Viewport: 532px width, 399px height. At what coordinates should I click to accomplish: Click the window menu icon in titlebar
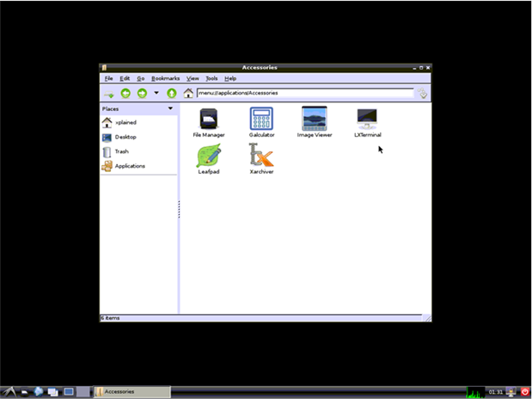[x=104, y=68]
